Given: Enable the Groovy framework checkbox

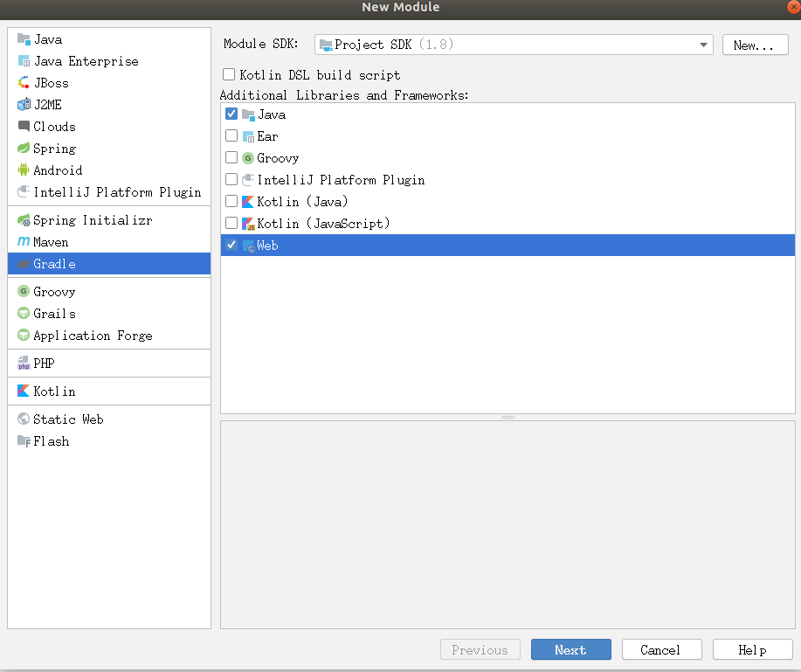Looking at the screenshot, I should tap(231, 157).
